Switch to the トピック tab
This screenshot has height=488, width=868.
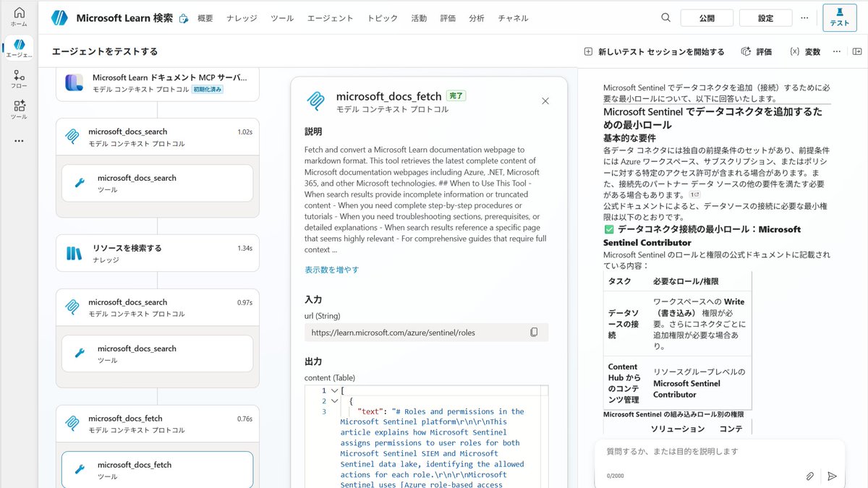click(382, 18)
